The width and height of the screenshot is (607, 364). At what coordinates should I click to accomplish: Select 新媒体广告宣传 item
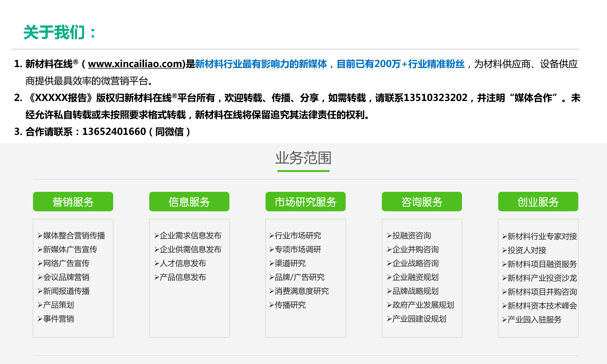click(x=67, y=249)
